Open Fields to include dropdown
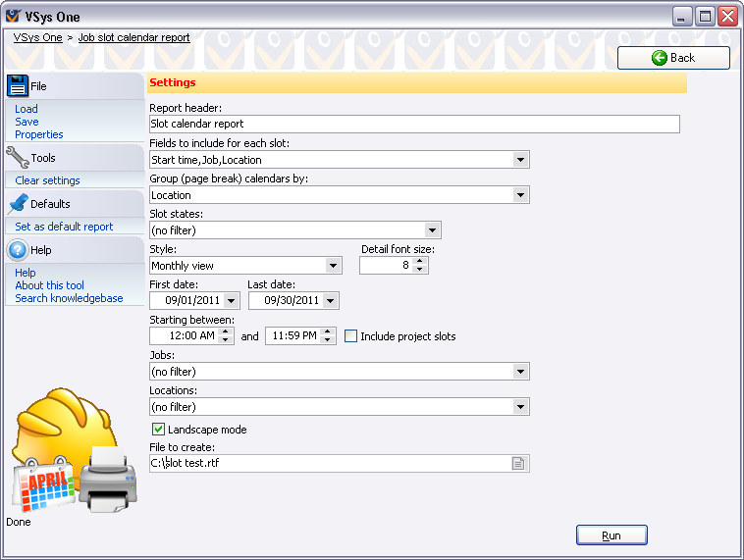 coord(520,160)
